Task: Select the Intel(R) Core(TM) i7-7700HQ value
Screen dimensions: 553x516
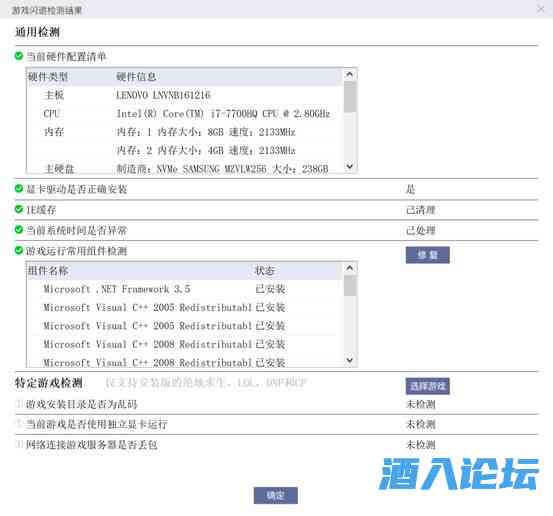Action: pos(223,114)
